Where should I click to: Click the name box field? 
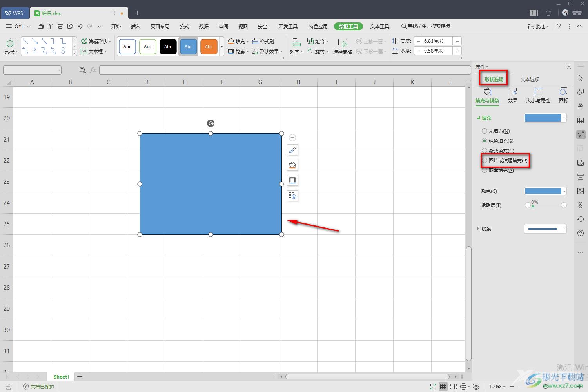[x=32, y=70]
